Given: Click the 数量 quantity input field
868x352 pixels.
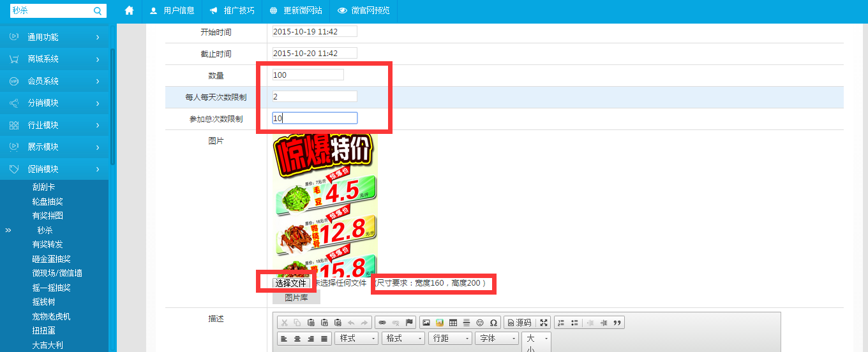Looking at the screenshot, I should pyautogui.click(x=308, y=75).
